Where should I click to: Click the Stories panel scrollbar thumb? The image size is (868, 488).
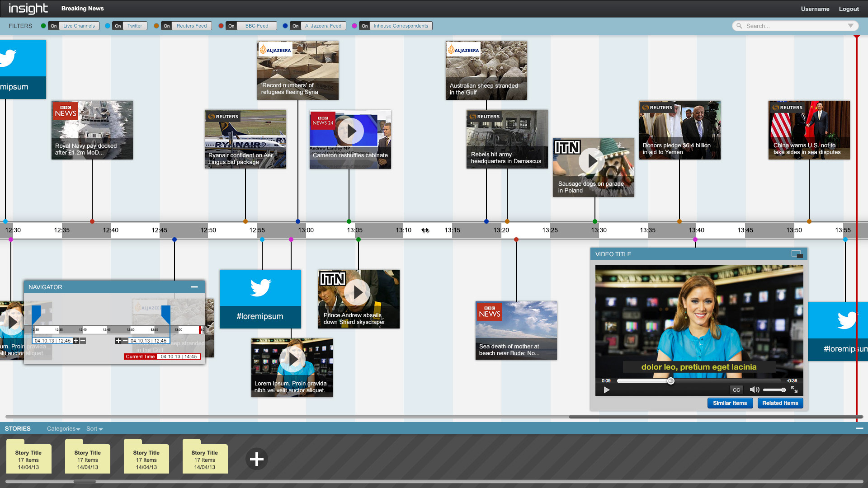[85, 482]
